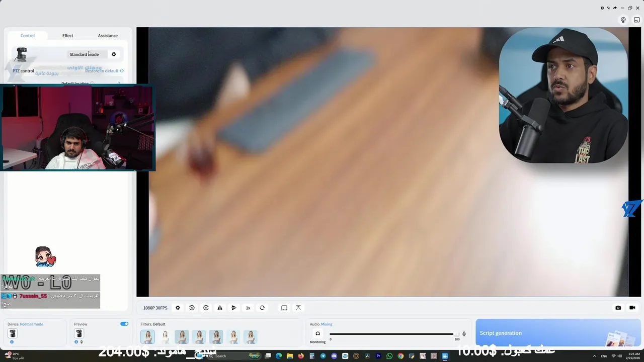Rotate video counterclockwise in preview toolbar
Viewport: 644px width, 362px height.
[192, 308]
